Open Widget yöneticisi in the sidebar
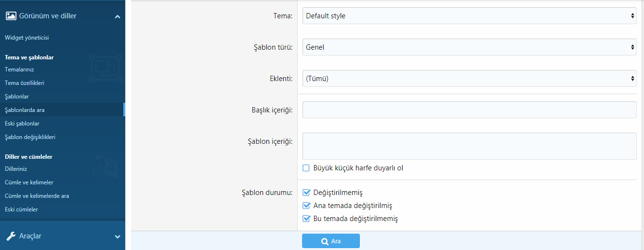The height and width of the screenshot is (250, 644). click(x=27, y=38)
